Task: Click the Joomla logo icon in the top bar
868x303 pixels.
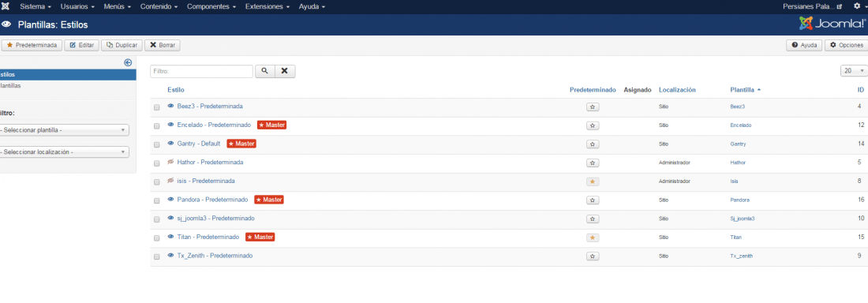Action: [6, 6]
